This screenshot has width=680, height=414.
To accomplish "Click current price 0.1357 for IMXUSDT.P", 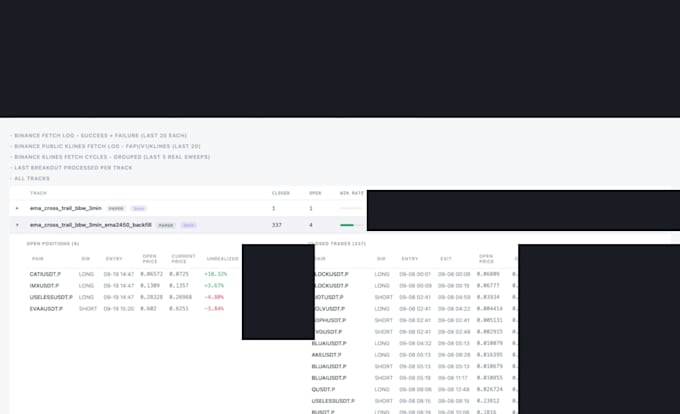I will (x=179, y=286).
